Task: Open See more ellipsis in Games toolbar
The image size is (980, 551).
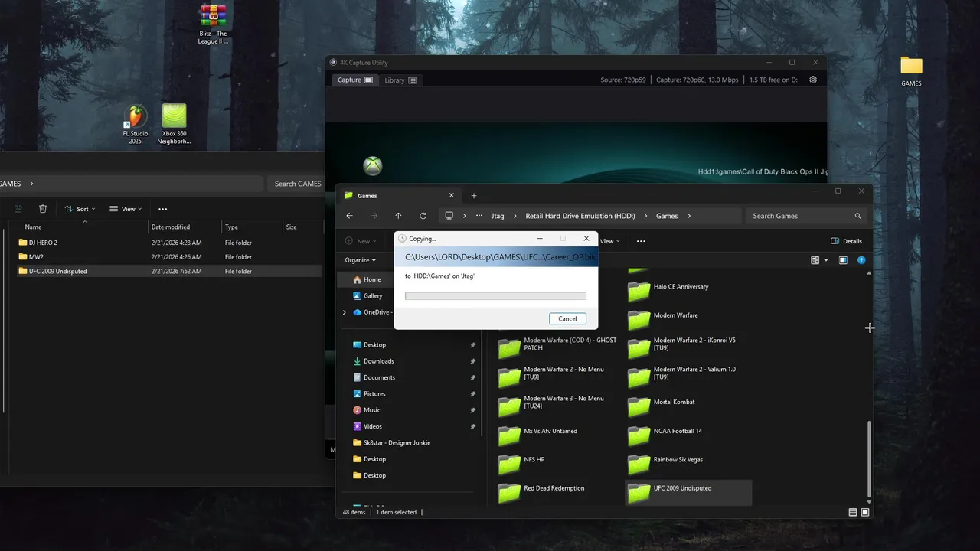Action: pyautogui.click(x=641, y=241)
